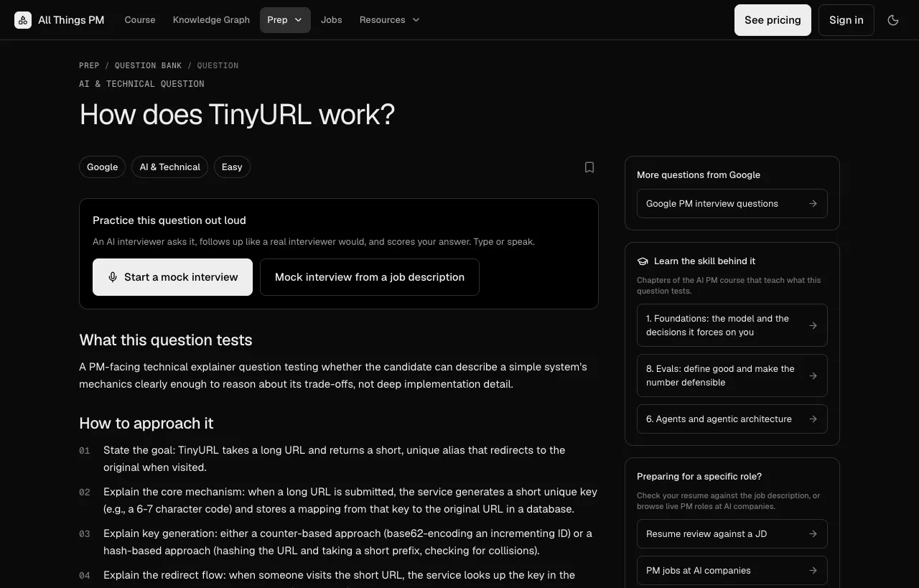Open the Knowledge Graph nav item
Screen dimensions: 919x588
[x=211, y=20]
